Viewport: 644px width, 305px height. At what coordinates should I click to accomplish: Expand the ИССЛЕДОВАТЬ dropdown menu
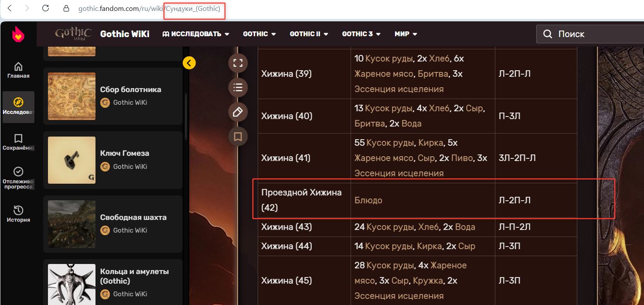click(196, 34)
